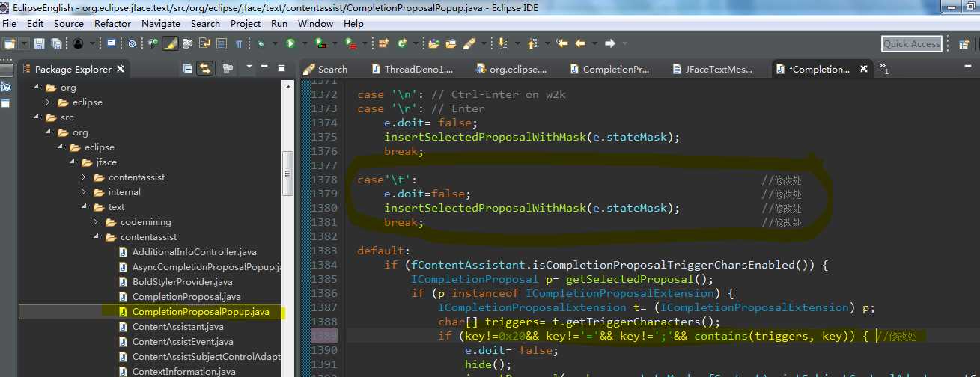This screenshot has height=377, width=980.
Task: Open the Refactor menu
Action: pos(112,23)
